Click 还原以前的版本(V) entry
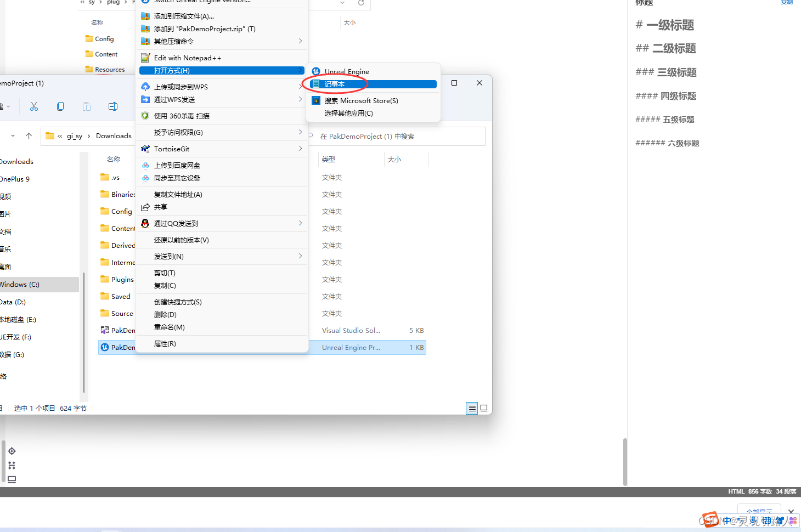 [x=222, y=240]
